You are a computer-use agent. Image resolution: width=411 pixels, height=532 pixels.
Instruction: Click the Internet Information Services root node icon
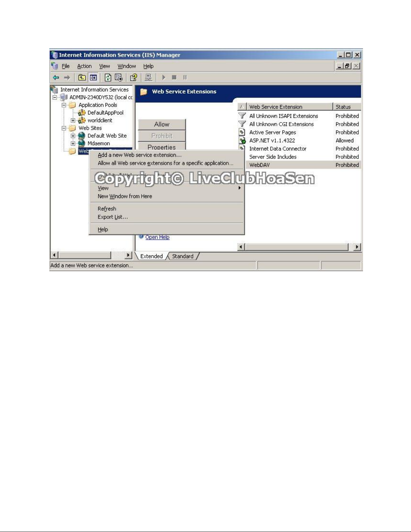tap(54, 90)
